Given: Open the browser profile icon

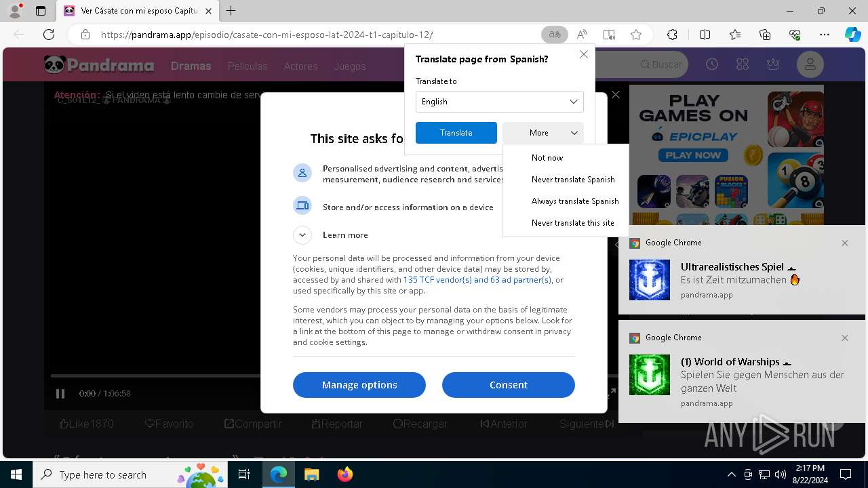Looking at the screenshot, I should coord(15,11).
